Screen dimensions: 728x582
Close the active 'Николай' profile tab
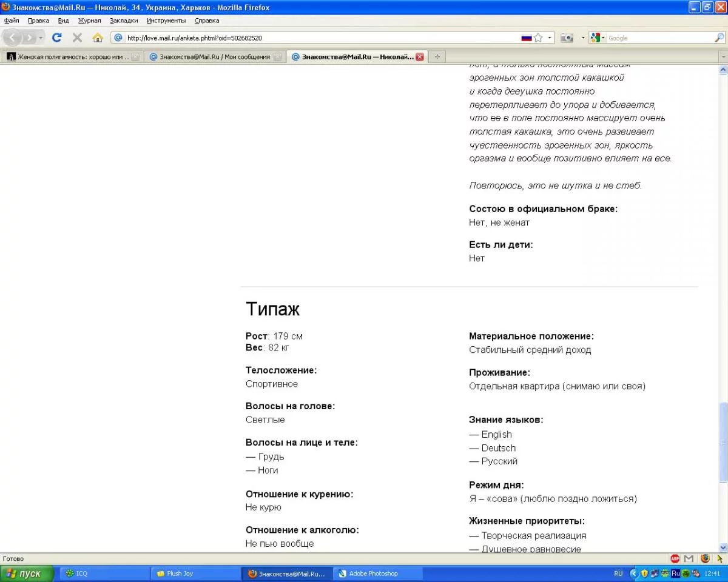click(x=419, y=57)
